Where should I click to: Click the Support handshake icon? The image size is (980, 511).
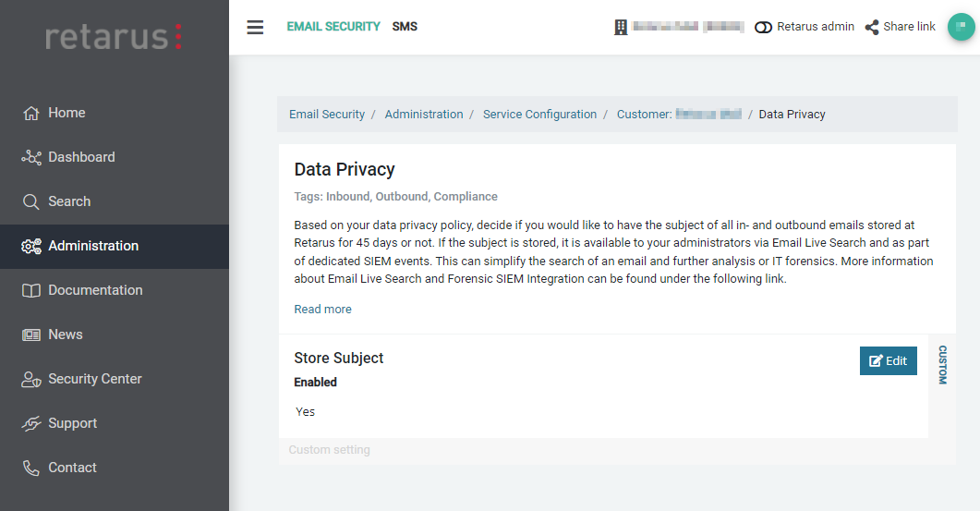(31, 423)
